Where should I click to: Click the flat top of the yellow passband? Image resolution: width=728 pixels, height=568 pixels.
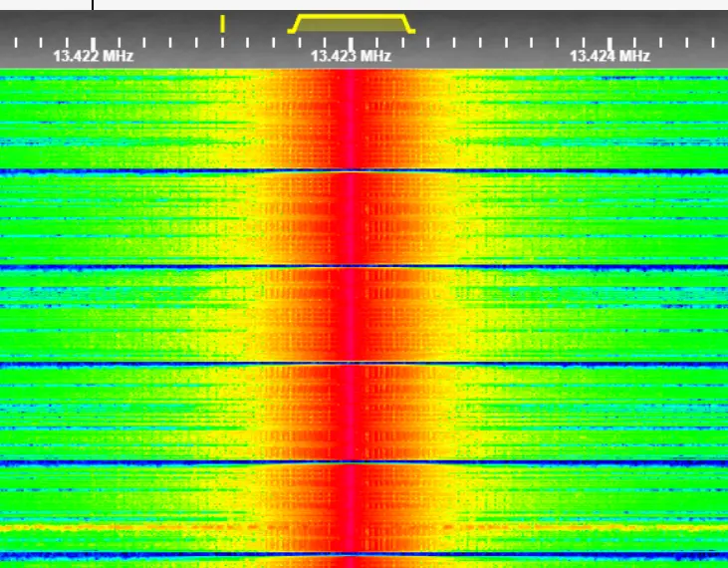pos(351,16)
